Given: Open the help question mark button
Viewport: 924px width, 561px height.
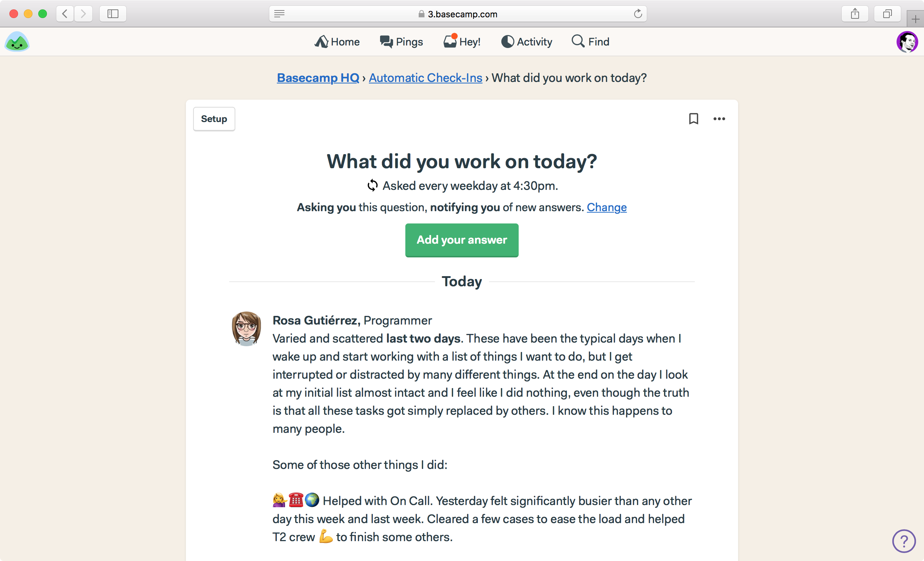Looking at the screenshot, I should (x=904, y=541).
